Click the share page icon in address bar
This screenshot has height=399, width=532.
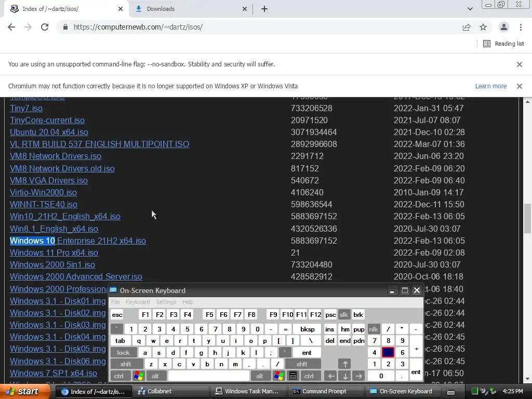(x=467, y=27)
